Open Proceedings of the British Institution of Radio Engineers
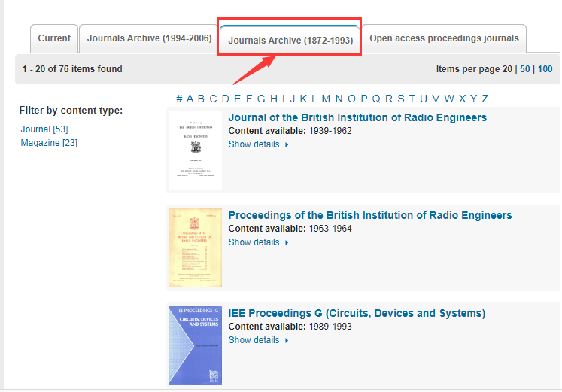 (x=370, y=215)
